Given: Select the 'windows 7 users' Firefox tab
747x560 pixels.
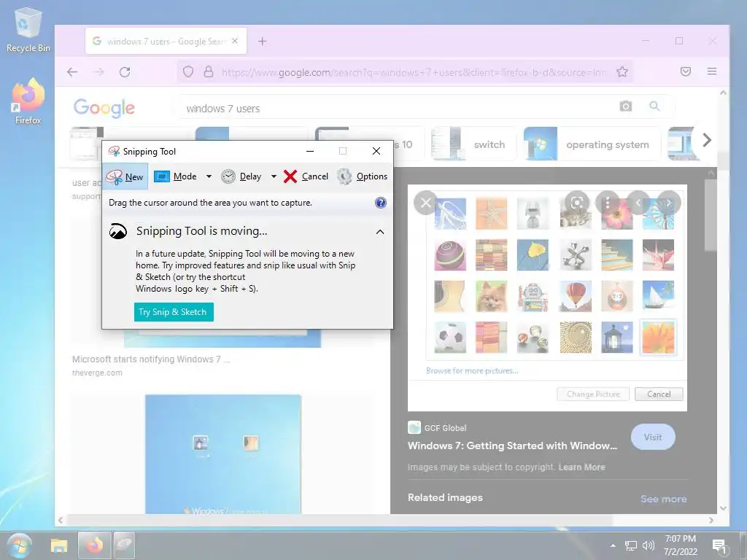Looking at the screenshot, I should tap(166, 42).
